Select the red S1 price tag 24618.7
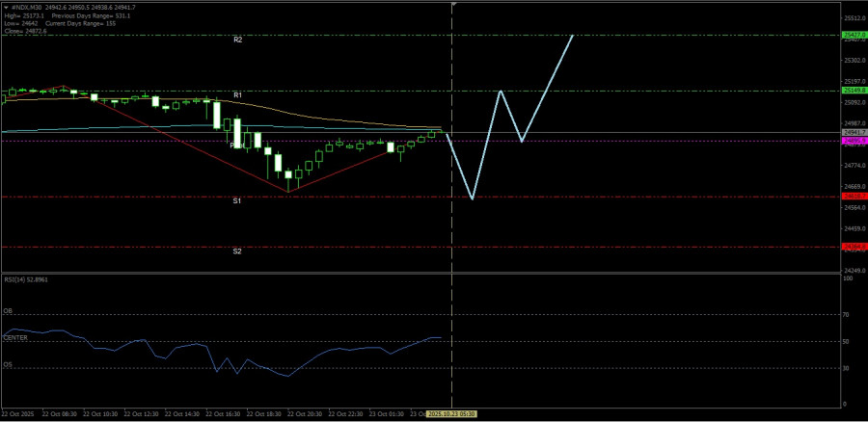The width and height of the screenshot is (868, 422). click(854, 197)
